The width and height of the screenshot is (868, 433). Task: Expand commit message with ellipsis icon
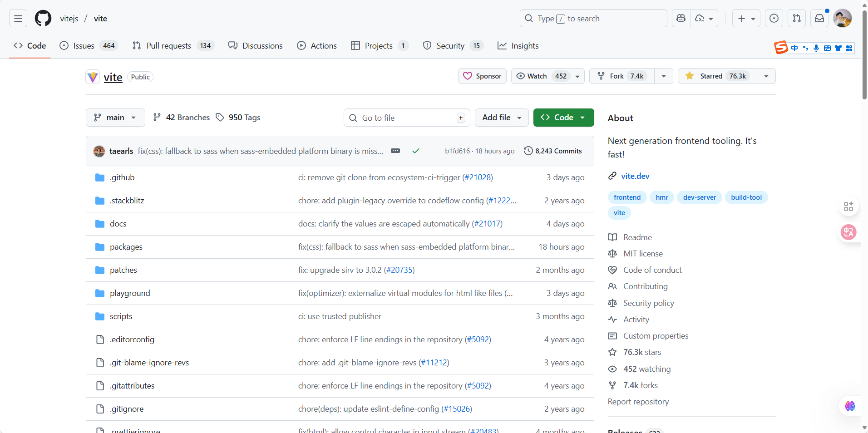pos(395,151)
